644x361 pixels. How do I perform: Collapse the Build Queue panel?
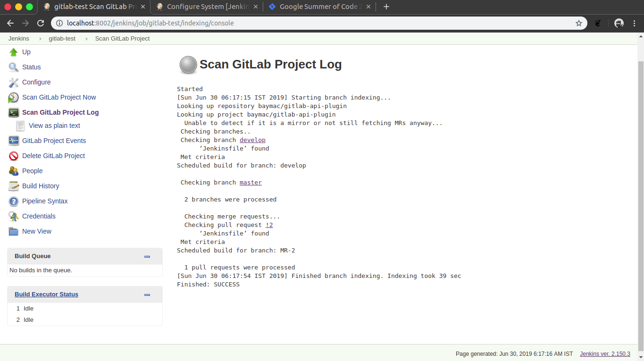[147, 257]
